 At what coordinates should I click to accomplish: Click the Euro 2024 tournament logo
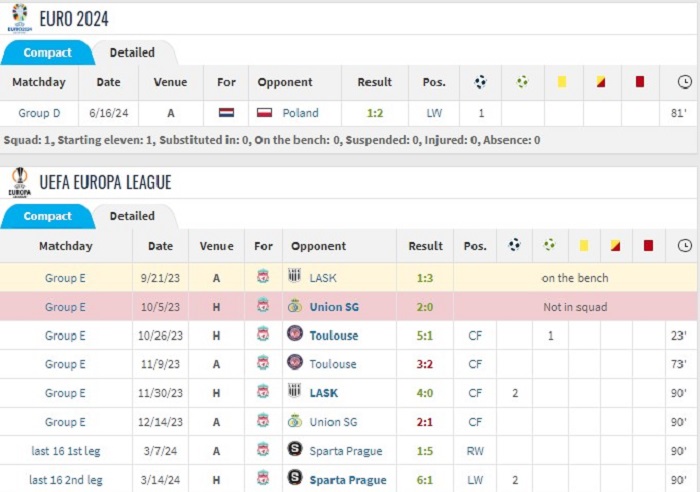pos(20,18)
